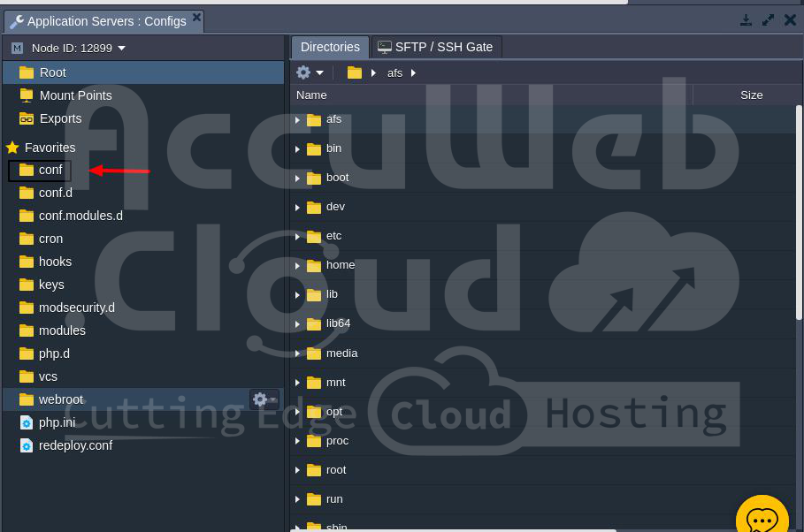Expand the home folder tree arrow
Viewport: 804px width, 532px height.
tap(298, 266)
